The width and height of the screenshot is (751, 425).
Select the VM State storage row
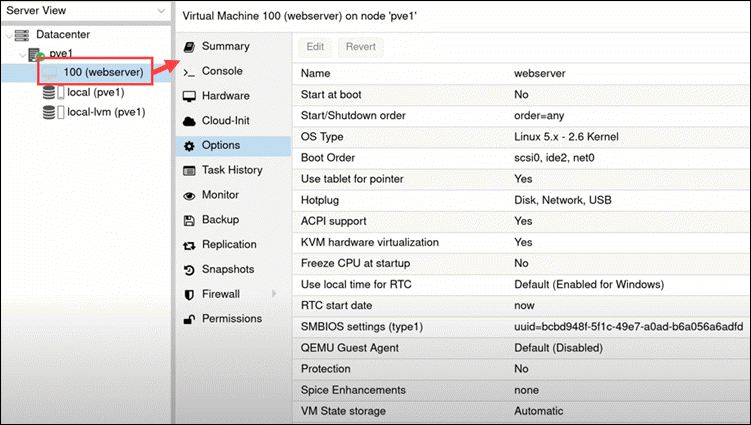click(521, 411)
